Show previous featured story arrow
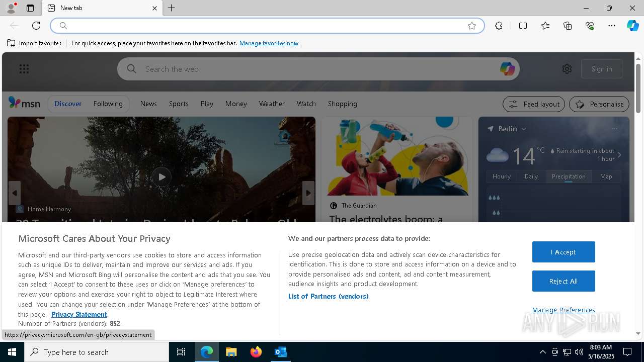Image resolution: width=644 pixels, height=362 pixels. (x=15, y=193)
